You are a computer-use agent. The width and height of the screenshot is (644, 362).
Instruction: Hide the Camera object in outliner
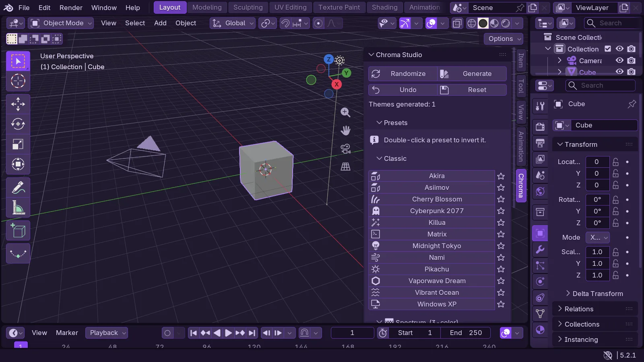pyautogui.click(x=619, y=60)
